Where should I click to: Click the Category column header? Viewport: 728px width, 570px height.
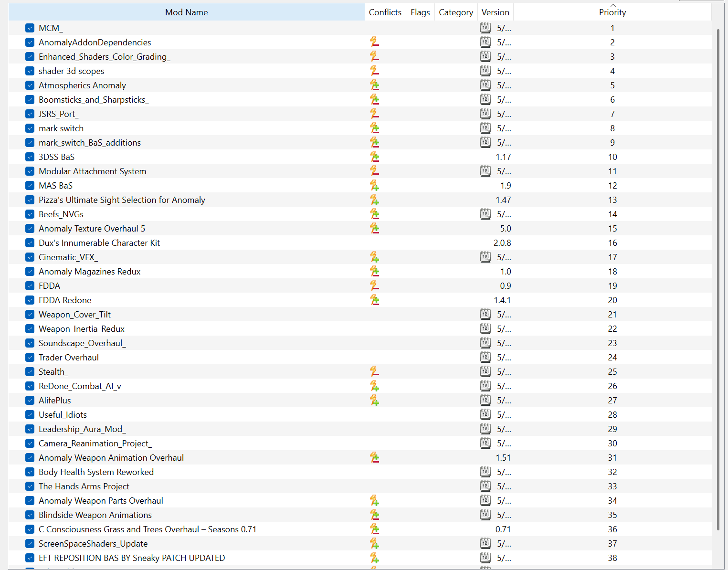456,12
